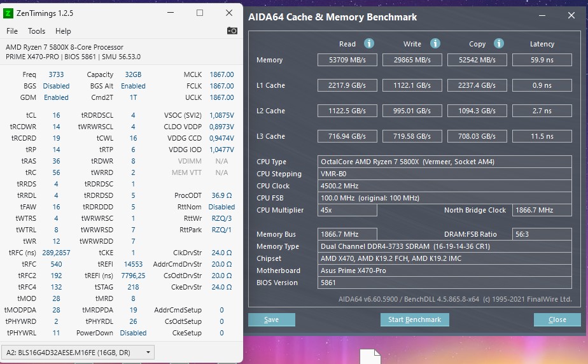This screenshot has width=588, height=364.
Task: Click the L3 Cache Write value 719.58 GB/s
Action: 412,136
